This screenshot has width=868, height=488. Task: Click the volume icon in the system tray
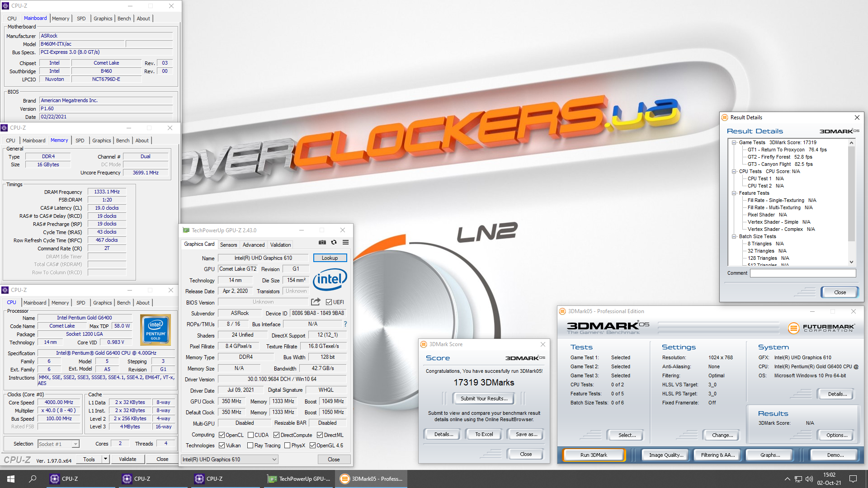(809, 479)
